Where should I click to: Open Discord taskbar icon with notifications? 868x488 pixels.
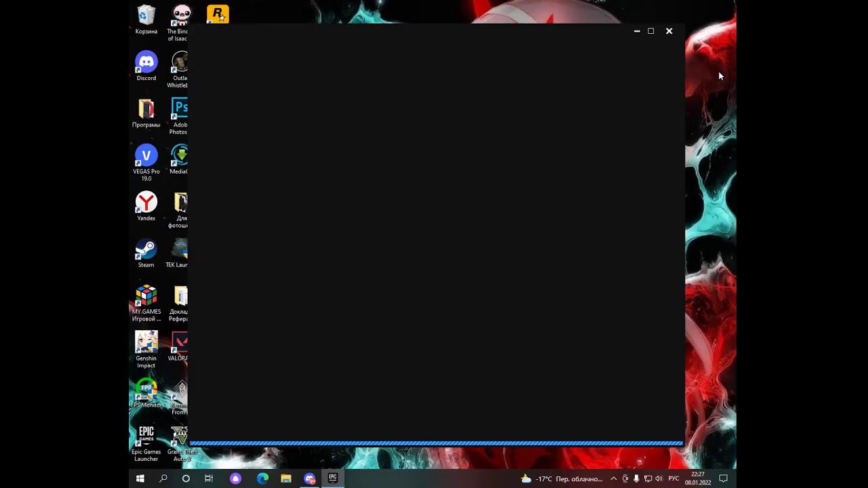pos(310,479)
